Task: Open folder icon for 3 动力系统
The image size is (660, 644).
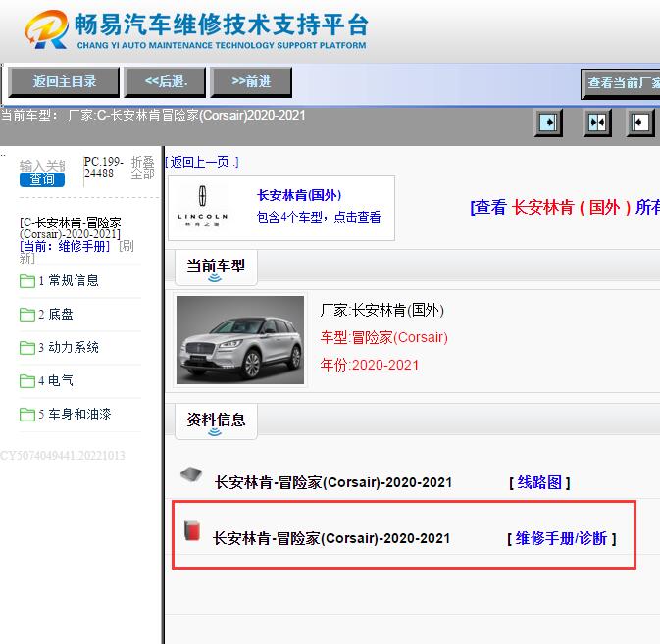Action: (x=27, y=347)
